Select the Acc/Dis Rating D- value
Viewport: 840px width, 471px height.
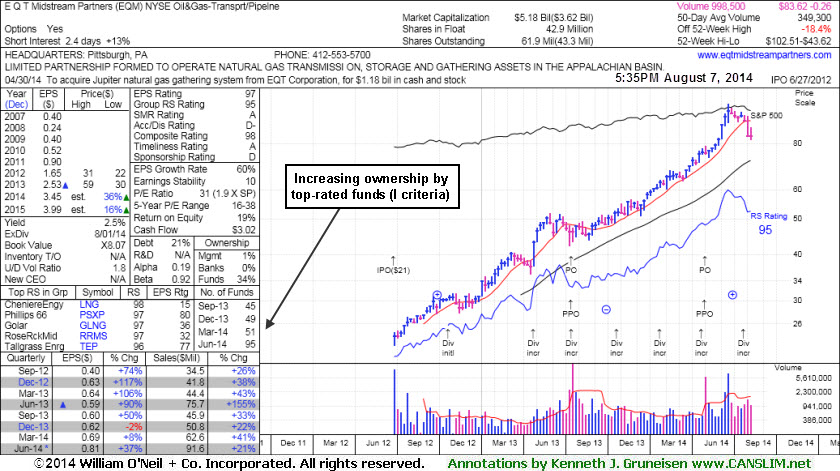point(251,125)
